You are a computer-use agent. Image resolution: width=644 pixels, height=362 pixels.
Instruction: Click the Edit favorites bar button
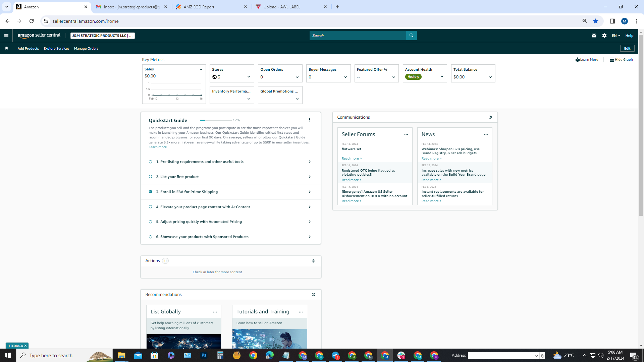[x=627, y=49]
